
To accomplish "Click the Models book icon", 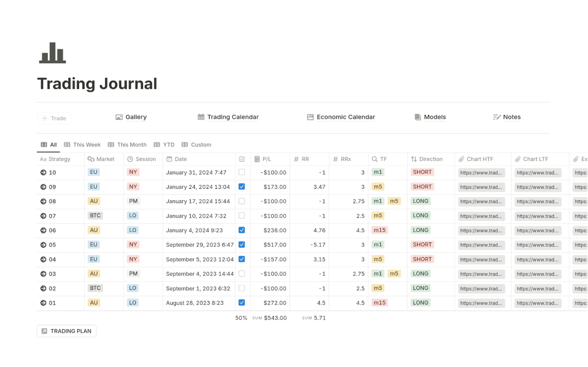I will (x=418, y=117).
